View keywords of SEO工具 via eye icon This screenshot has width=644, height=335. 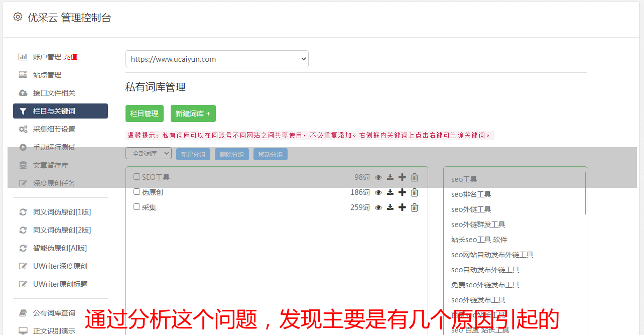[x=378, y=177]
